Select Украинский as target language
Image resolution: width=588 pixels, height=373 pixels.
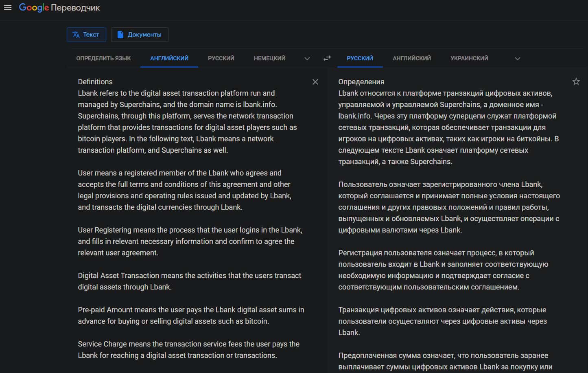click(x=469, y=58)
